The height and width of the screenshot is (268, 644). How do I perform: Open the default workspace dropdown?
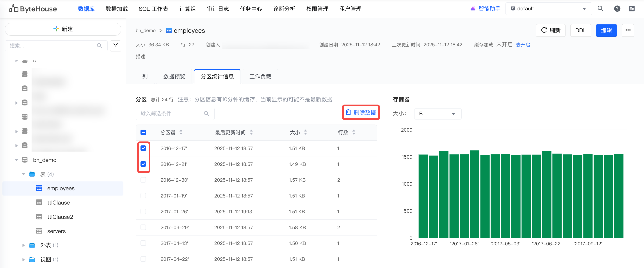[x=548, y=9]
